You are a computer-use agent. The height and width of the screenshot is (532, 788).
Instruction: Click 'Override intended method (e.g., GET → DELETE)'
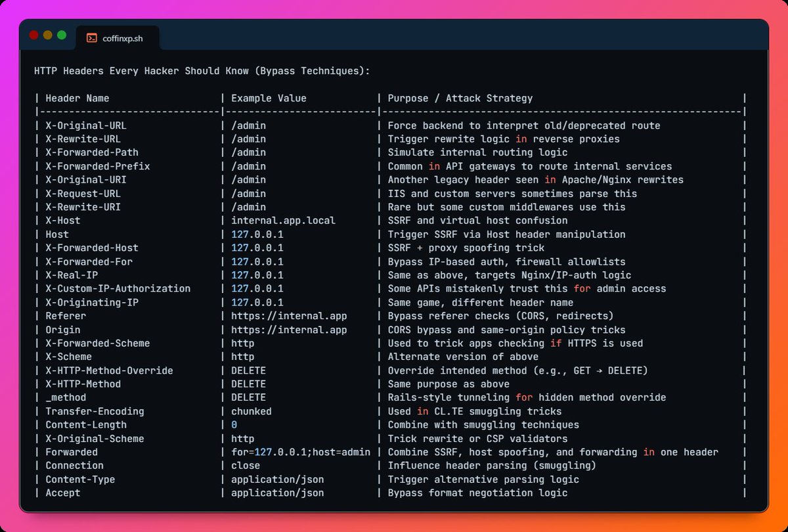(x=518, y=370)
